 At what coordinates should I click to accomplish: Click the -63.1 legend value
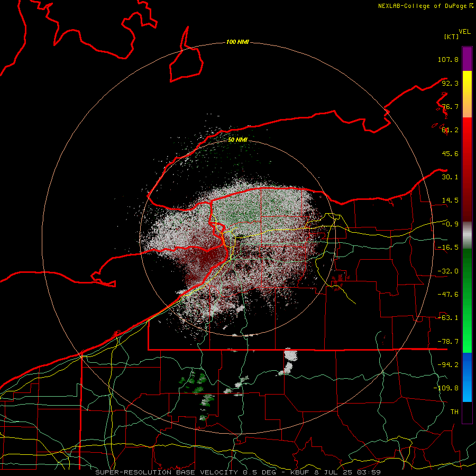coord(448,318)
